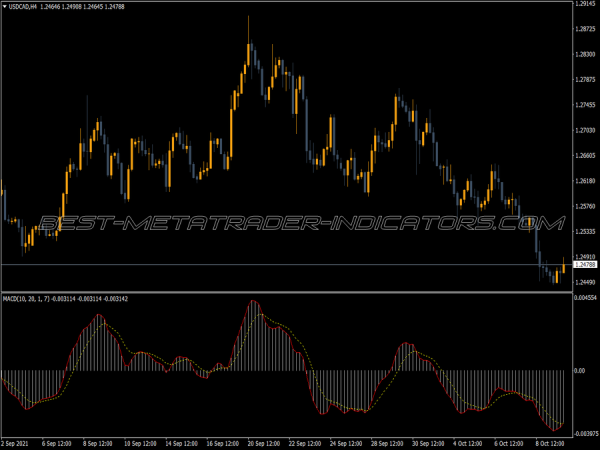Screen dimensions: 600x450
Task: Click the chart menu arrow beside USDCAD,H4
Action: click(5, 7)
